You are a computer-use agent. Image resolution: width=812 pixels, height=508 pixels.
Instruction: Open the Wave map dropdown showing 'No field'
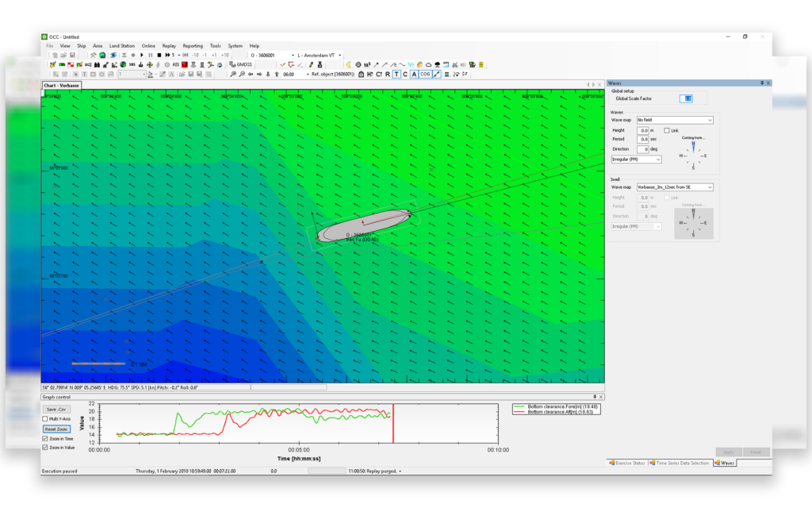(674, 120)
